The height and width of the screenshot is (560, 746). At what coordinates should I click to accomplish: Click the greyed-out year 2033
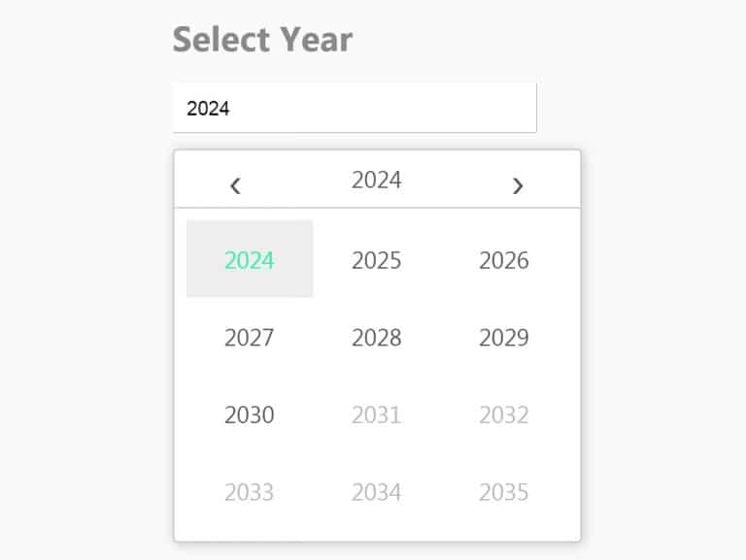[250, 492]
